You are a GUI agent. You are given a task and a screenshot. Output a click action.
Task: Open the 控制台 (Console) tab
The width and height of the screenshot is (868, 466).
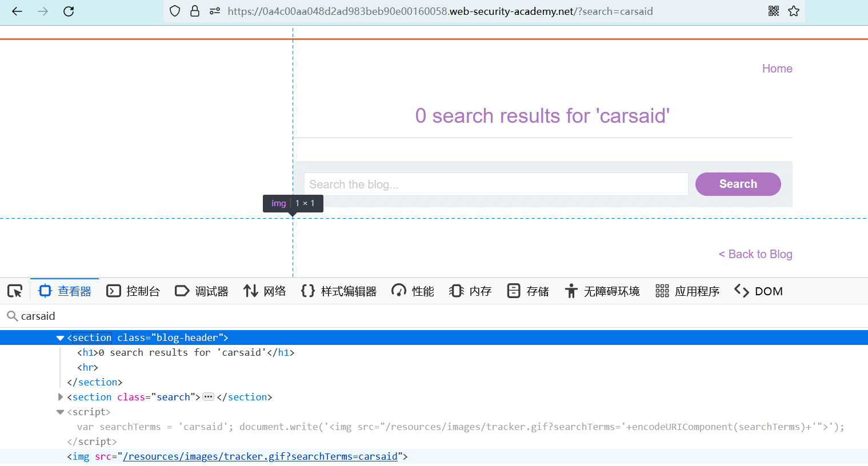point(133,291)
